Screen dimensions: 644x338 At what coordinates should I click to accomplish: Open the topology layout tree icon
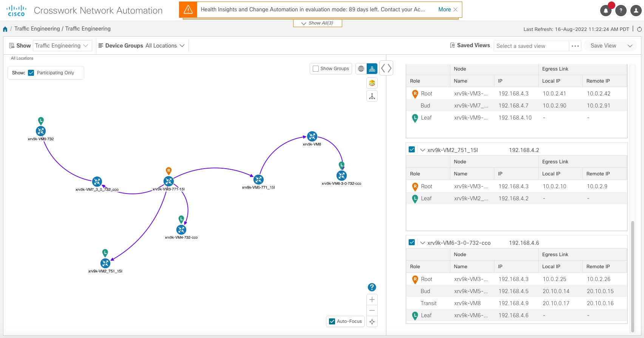click(x=372, y=96)
